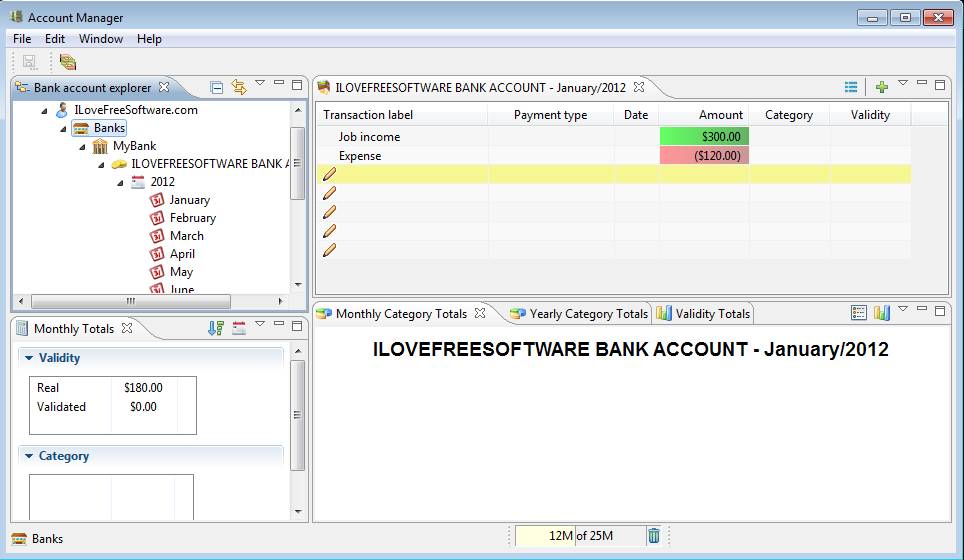Click the bank accounts toolbar icon
Viewport: 964px width, 560px height.
[68, 62]
